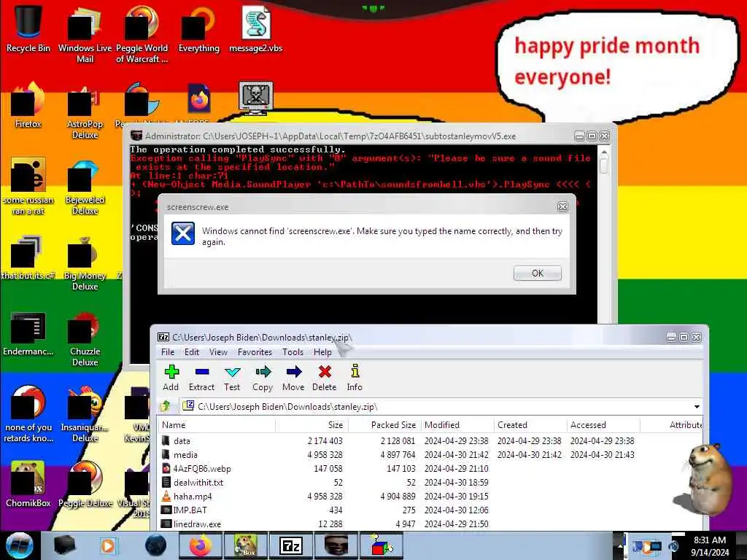This screenshot has width=747, height=560.
Task: Select the Windows Live Mail desktop icon
Action: tap(85, 34)
